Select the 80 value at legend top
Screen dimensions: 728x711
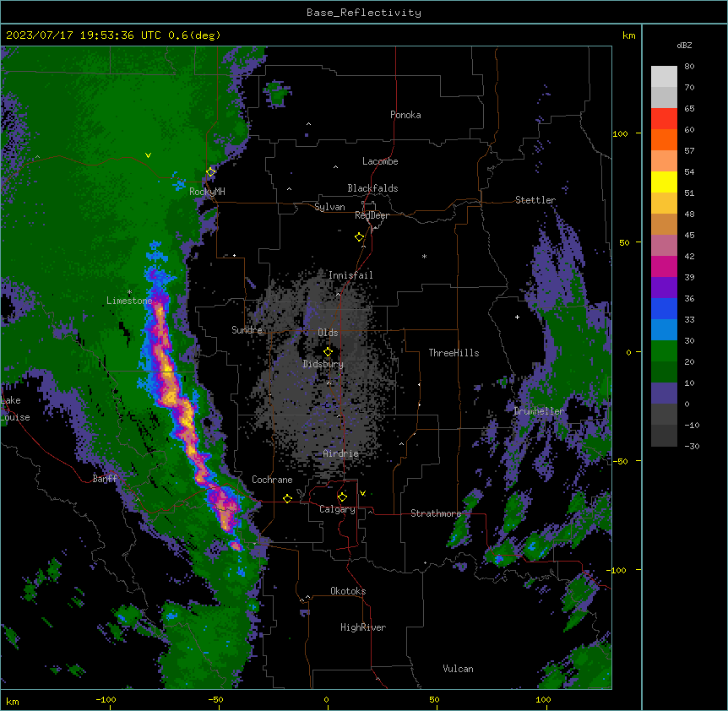click(689, 67)
